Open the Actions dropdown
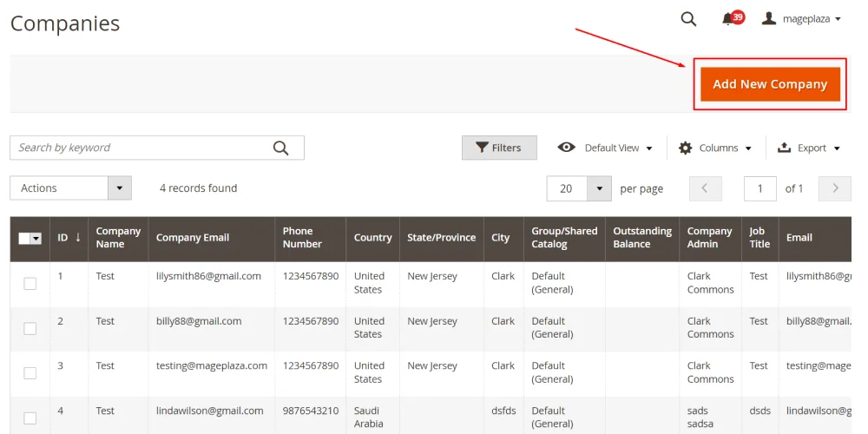The width and height of the screenshot is (868, 434). coord(70,188)
